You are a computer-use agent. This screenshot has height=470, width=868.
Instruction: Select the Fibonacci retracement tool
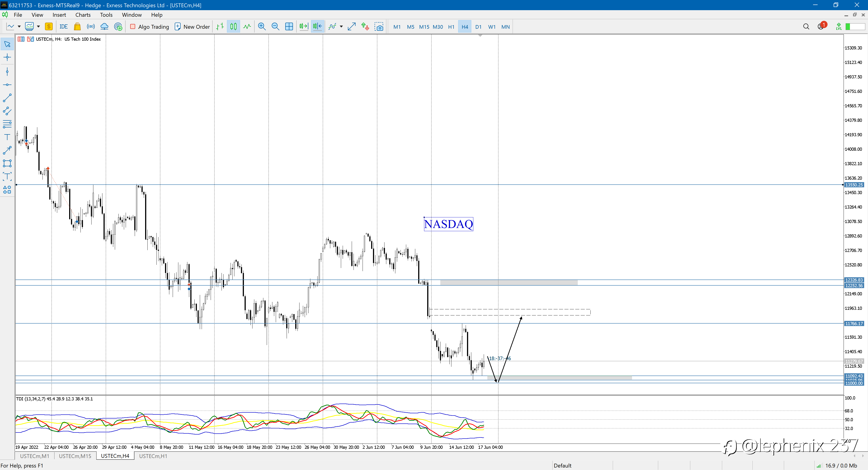coord(7,124)
